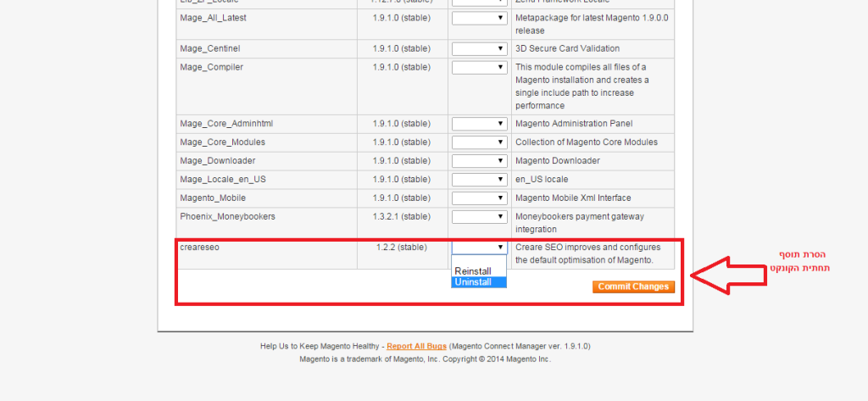Image resolution: width=868 pixels, height=401 pixels.
Task: Click the Mage_Core_Modules package name
Action: point(223,142)
